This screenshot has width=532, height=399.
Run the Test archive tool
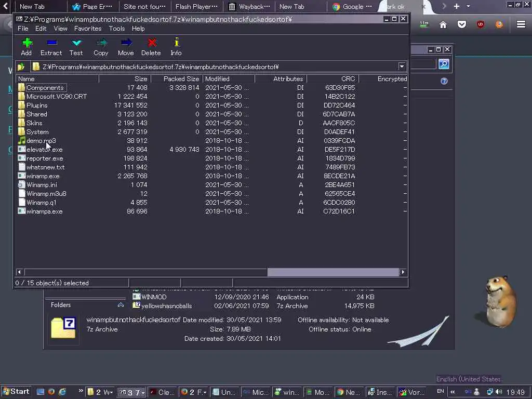(x=77, y=43)
